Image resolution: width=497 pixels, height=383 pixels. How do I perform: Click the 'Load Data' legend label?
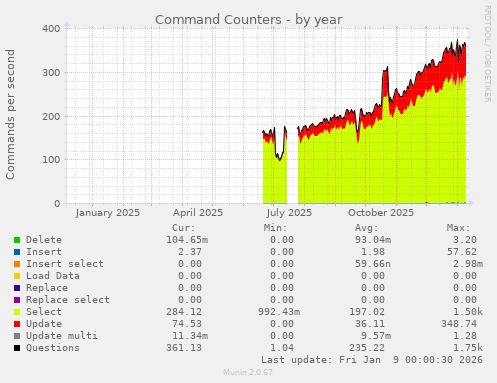pos(53,276)
